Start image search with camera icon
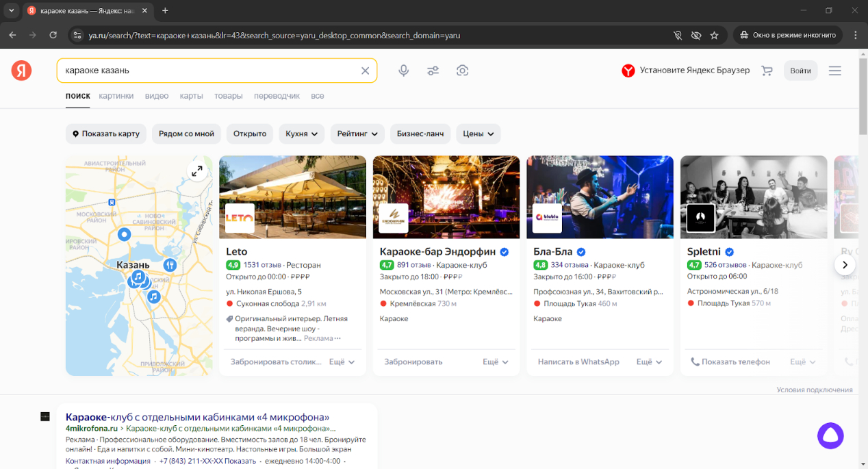Screen dimensions: 868x469 pos(463,71)
